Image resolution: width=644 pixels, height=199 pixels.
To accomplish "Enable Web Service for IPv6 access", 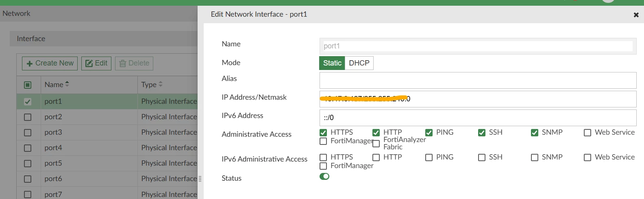I will pos(587,157).
